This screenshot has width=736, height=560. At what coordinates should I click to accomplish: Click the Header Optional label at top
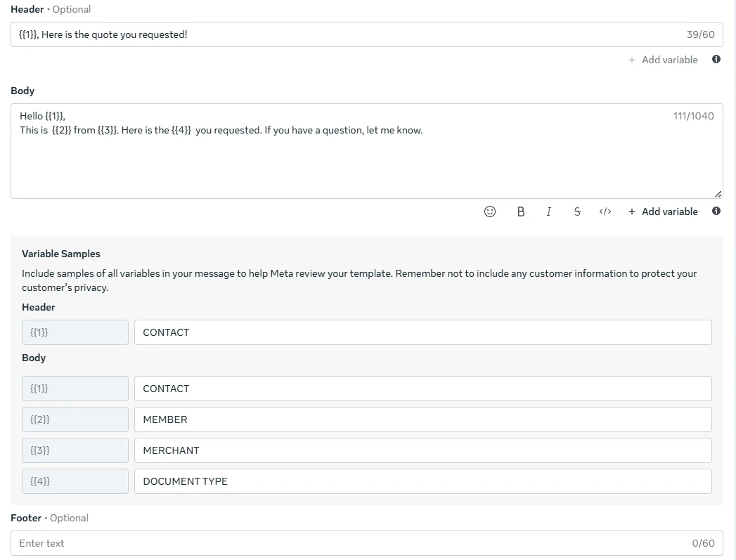click(71, 9)
